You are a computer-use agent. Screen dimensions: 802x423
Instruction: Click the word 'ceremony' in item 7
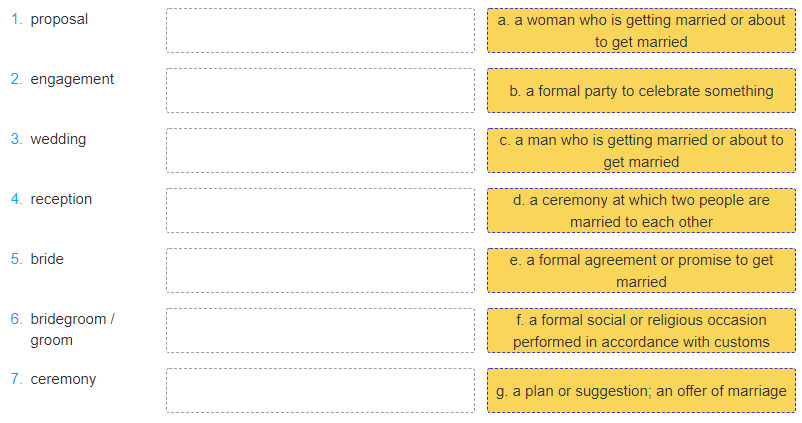point(63,379)
